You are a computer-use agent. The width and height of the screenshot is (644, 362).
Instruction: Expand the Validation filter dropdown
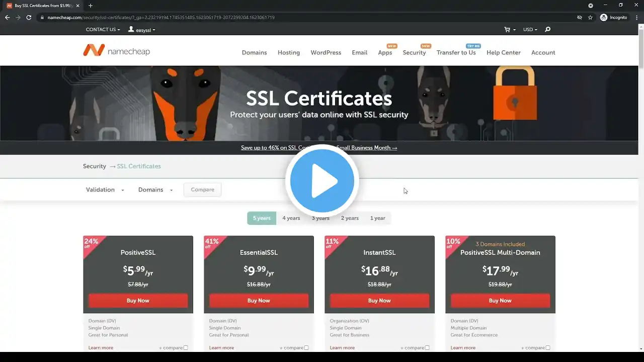(x=105, y=190)
